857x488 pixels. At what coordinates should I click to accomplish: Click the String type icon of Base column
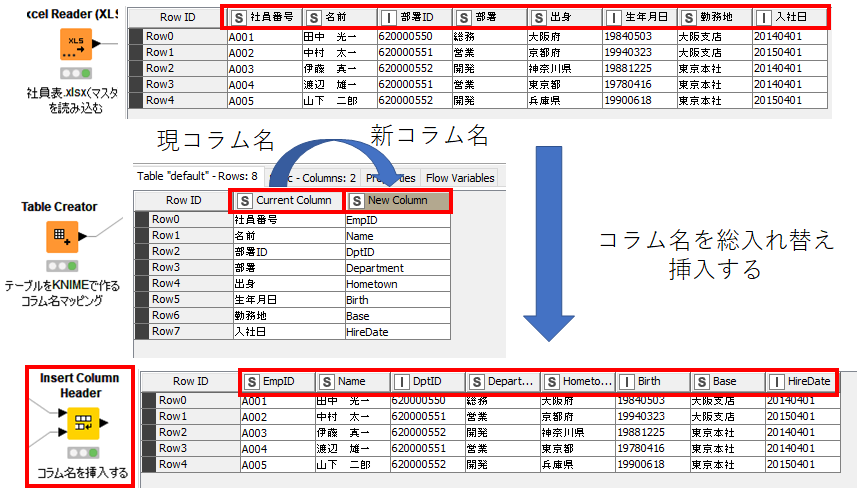click(x=702, y=381)
